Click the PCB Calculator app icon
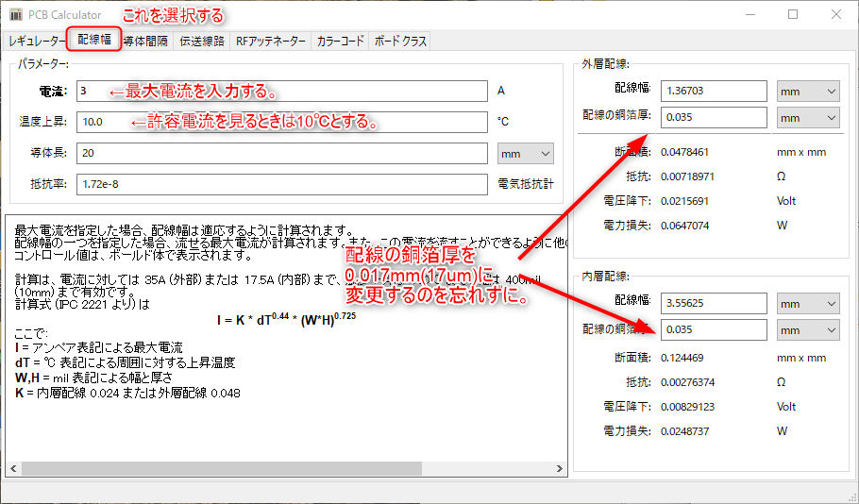 (16, 14)
